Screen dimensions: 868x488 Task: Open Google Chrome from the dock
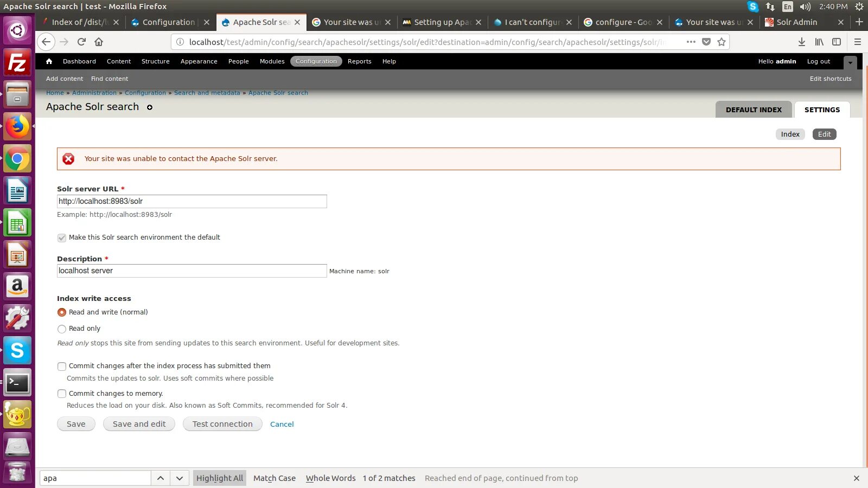tap(17, 159)
